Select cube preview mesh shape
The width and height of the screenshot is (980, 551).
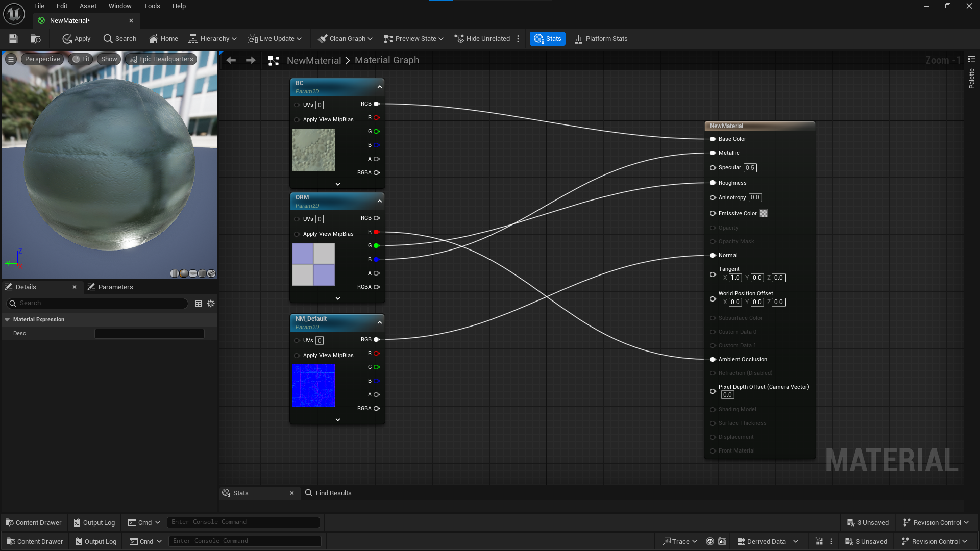click(202, 273)
